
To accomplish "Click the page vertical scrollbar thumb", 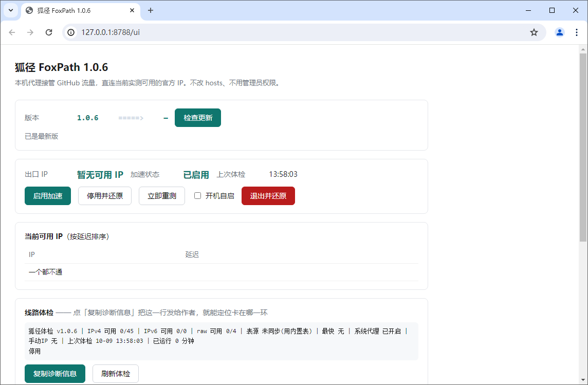I will [583, 147].
